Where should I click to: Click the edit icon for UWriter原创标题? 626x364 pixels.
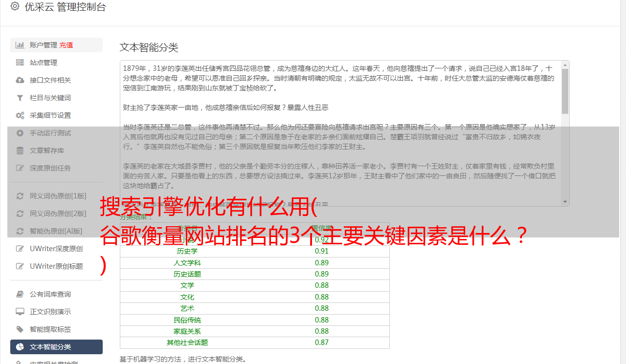tap(20, 266)
